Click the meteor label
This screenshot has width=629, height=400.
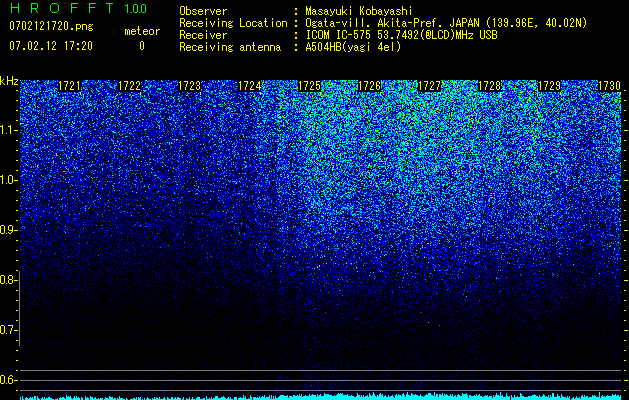pyautogui.click(x=142, y=31)
